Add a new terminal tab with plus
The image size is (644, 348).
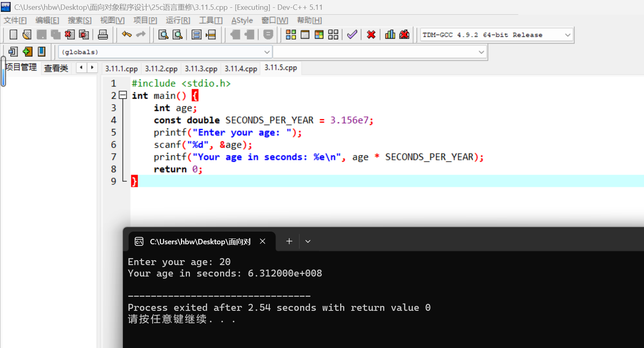[x=289, y=241]
